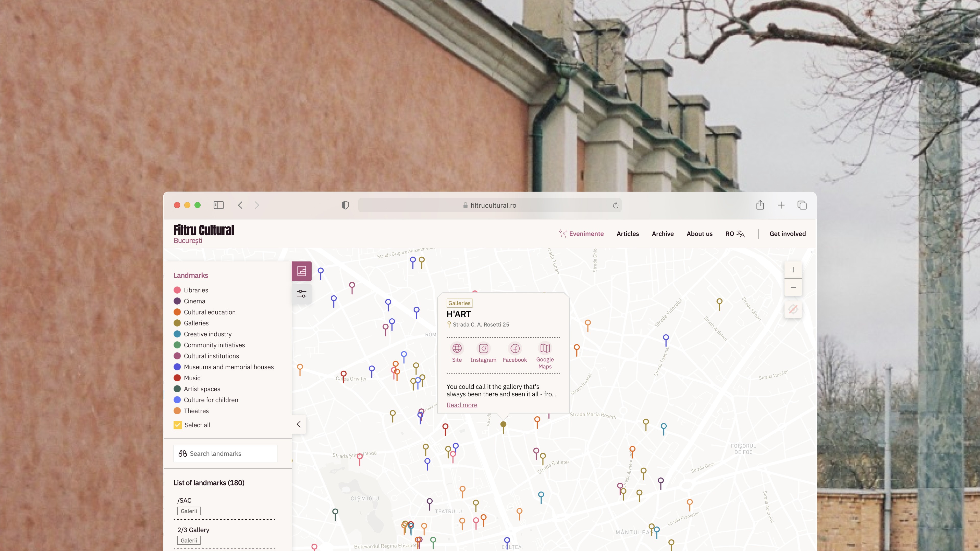This screenshot has width=980, height=551.
Task: Select the filters sliders icon on the map
Action: tap(302, 293)
